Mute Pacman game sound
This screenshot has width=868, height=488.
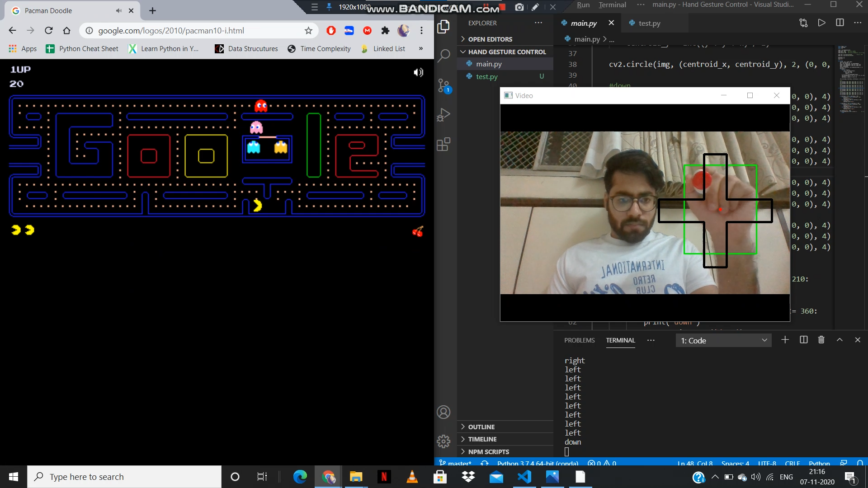[418, 72]
